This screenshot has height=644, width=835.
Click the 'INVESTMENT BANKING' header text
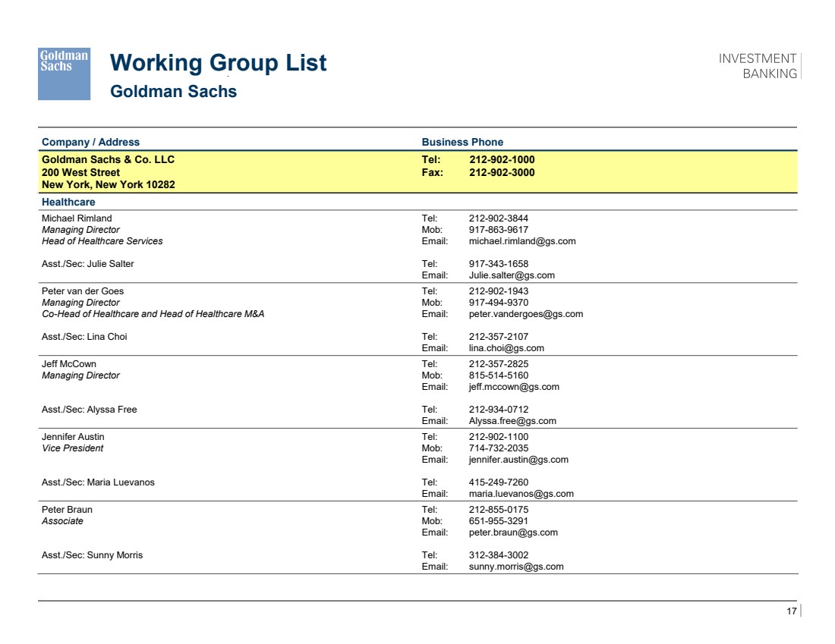(758, 66)
